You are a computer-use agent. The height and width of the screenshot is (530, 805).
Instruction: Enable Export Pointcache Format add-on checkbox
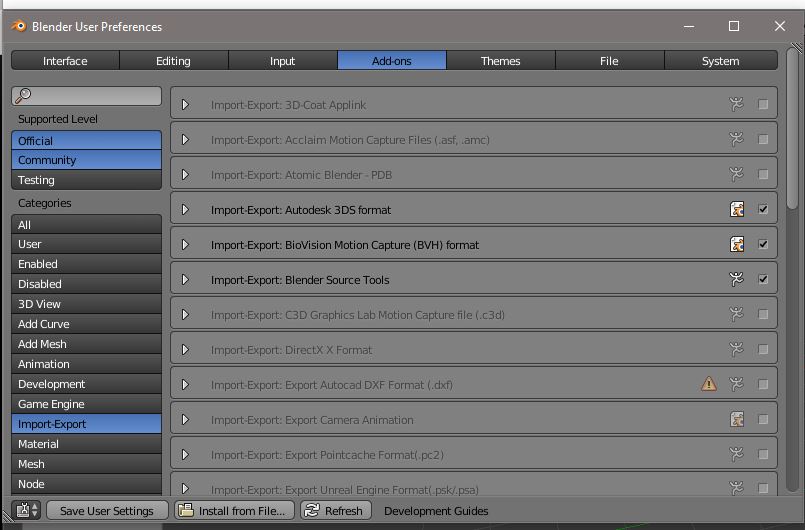click(x=763, y=454)
